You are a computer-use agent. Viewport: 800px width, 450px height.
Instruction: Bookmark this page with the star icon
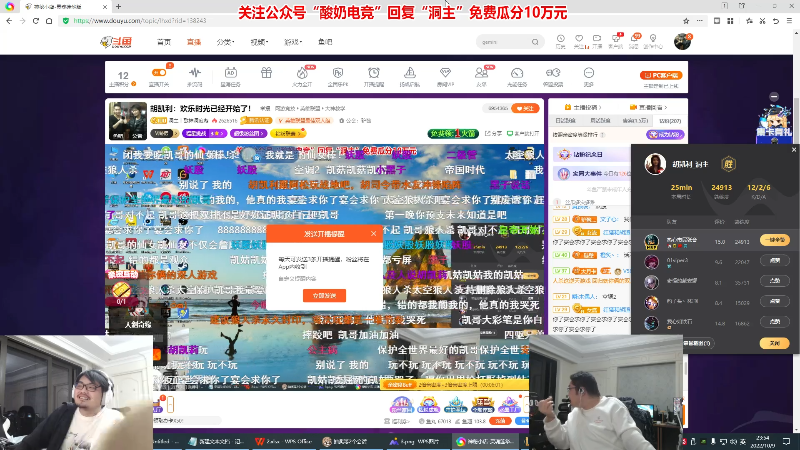click(686, 21)
